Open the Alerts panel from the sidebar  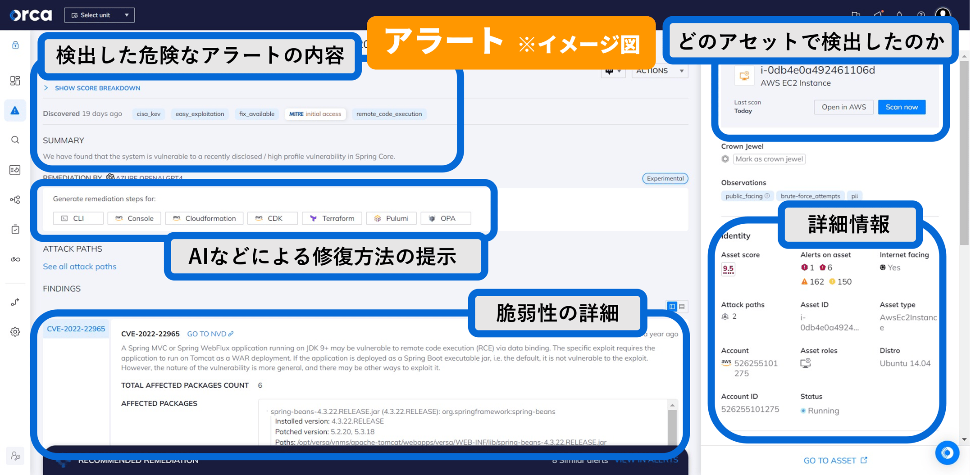point(15,111)
